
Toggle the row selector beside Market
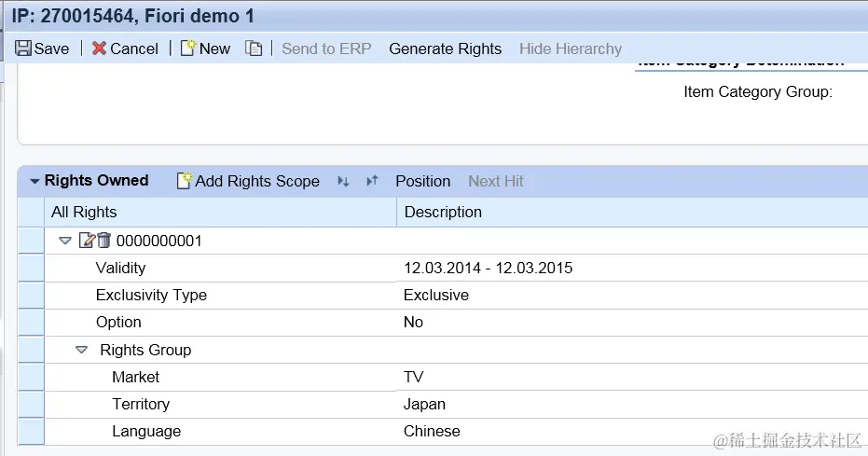[31, 377]
